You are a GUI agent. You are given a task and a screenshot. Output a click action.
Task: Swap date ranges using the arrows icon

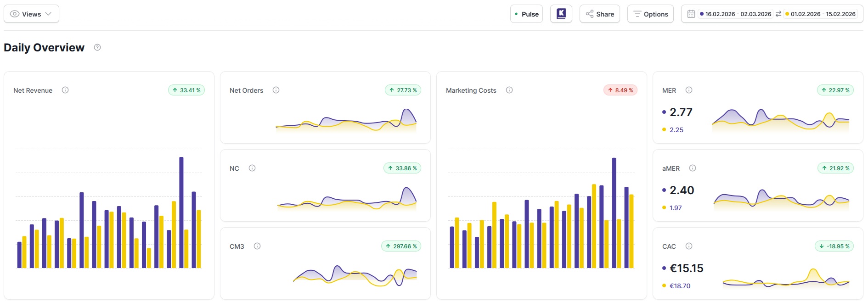[x=778, y=14]
